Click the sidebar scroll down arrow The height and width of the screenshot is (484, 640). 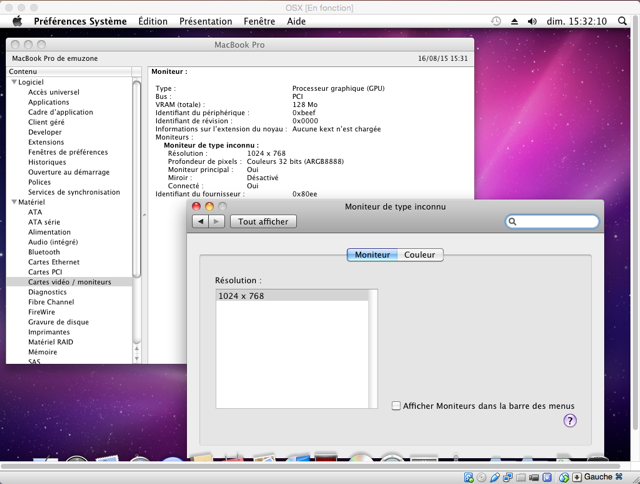click(136, 358)
